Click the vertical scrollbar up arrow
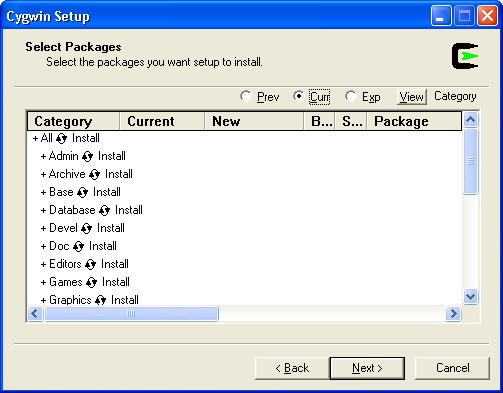The image size is (503, 393). tap(471, 120)
